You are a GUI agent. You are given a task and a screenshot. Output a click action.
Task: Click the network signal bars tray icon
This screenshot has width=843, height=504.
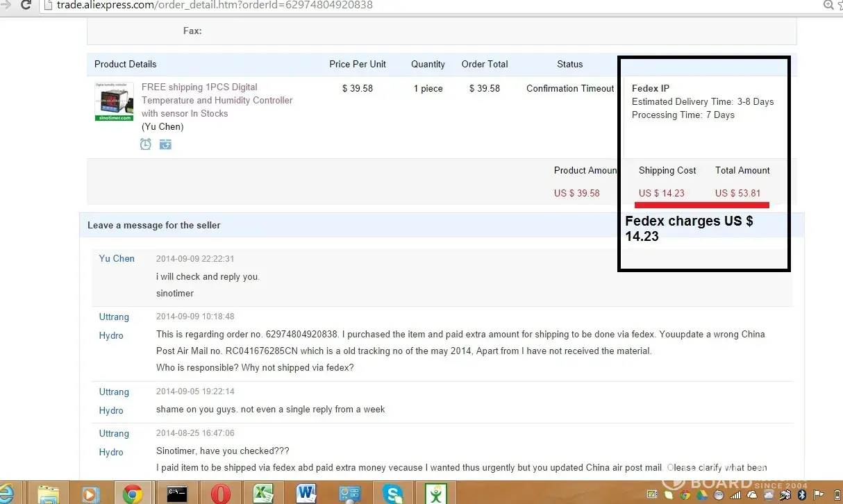735,495
